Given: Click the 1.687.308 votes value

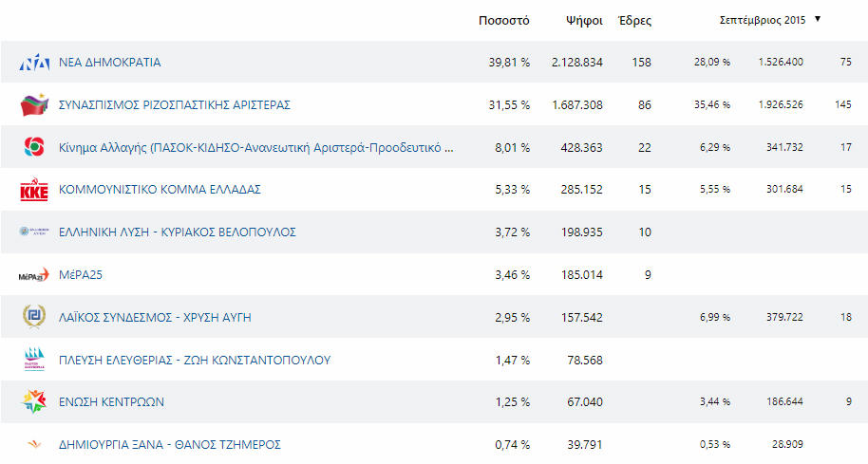Looking at the screenshot, I should [x=576, y=105].
